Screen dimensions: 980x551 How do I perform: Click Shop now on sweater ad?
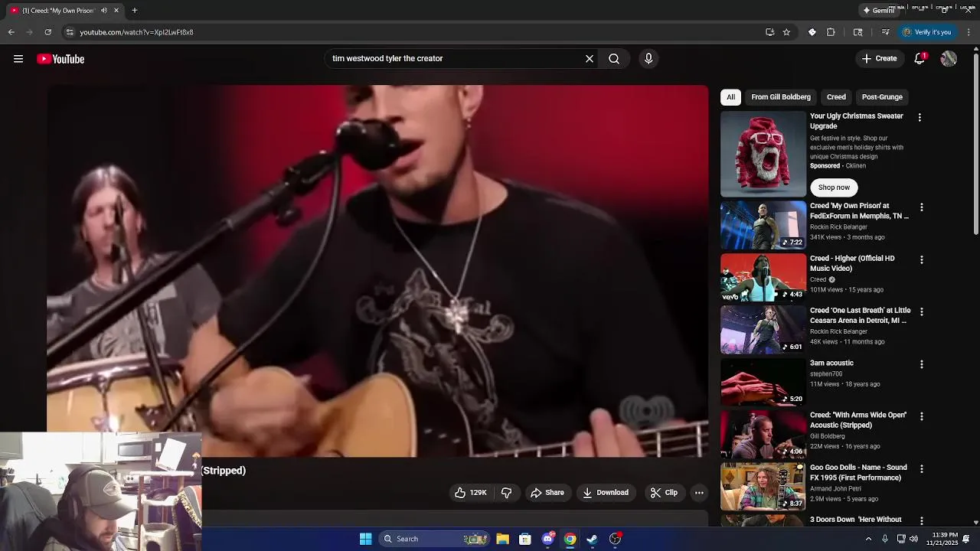[x=834, y=187]
